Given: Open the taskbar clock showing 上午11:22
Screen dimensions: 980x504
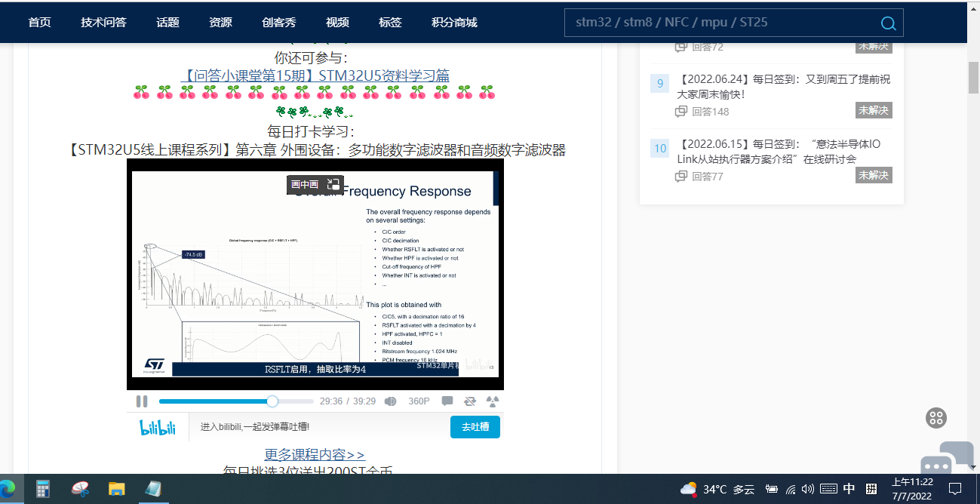Looking at the screenshot, I should coord(912,489).
